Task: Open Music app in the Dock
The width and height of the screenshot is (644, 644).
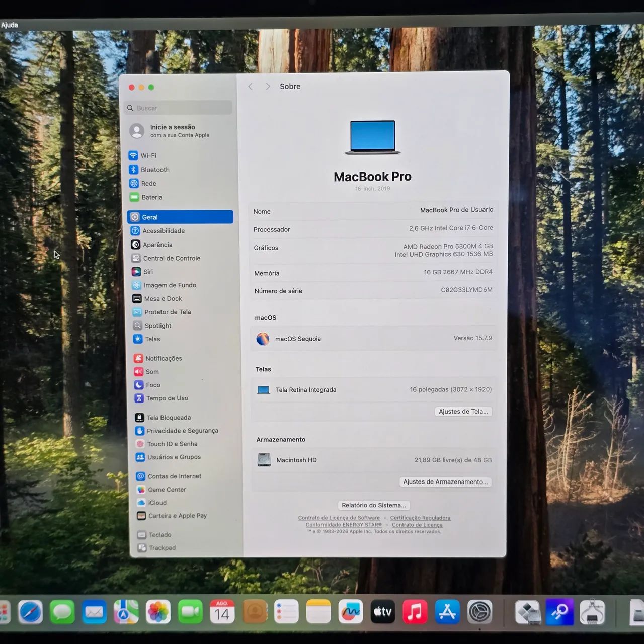Action: click(415, 612)
